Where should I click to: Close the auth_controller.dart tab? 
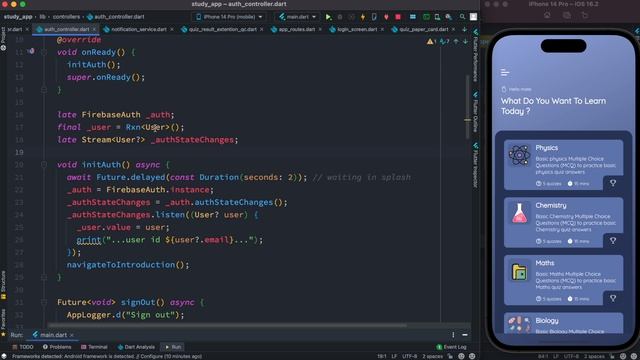(x=94, y=29)
